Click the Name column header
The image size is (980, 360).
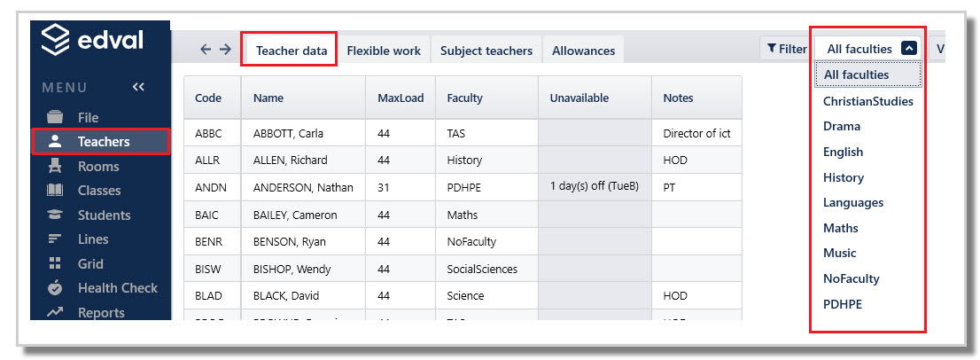tap(268, 98)
